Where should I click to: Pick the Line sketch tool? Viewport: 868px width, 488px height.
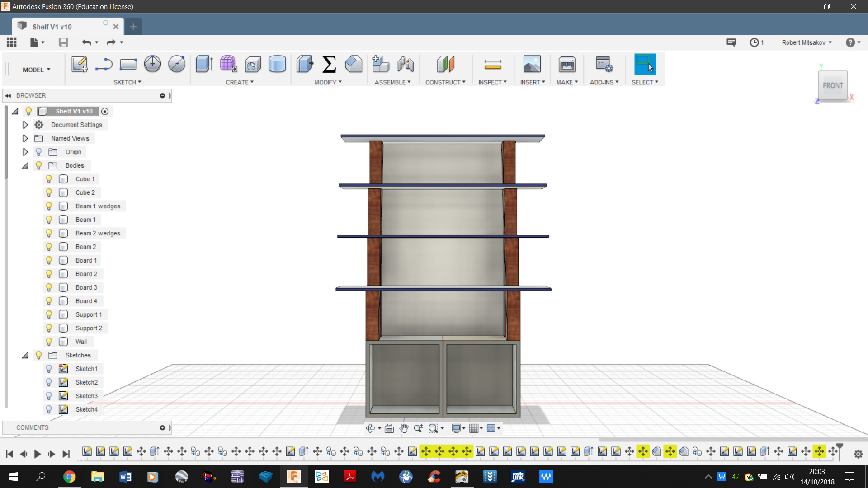point(104,64)
